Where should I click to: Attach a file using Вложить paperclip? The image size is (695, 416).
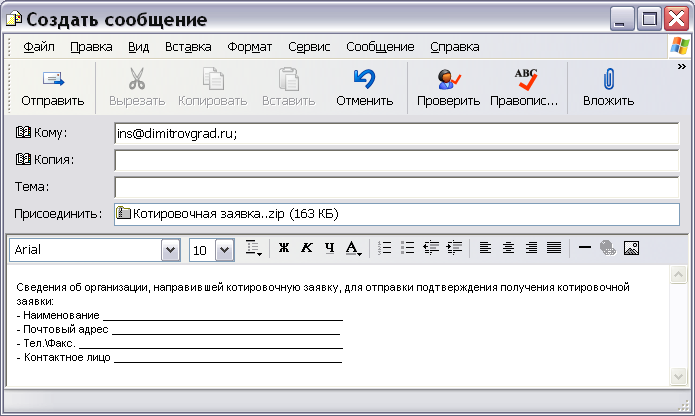[x=608, y=88]
